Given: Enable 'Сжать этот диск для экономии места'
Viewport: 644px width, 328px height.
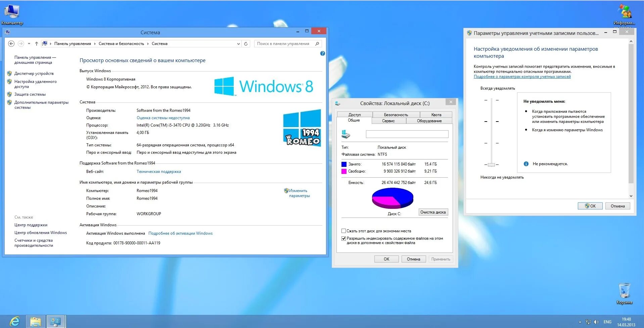Looking at the screenshot, I should tap(343, 231).
